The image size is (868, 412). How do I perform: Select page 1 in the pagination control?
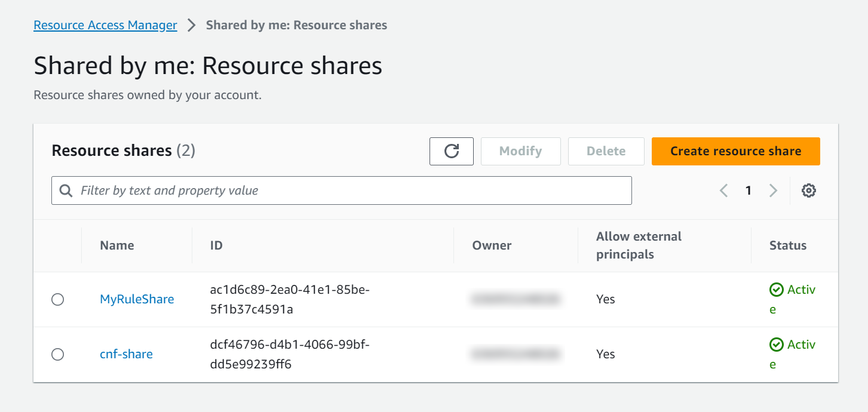pyautogui.click(x=748, y=190)
